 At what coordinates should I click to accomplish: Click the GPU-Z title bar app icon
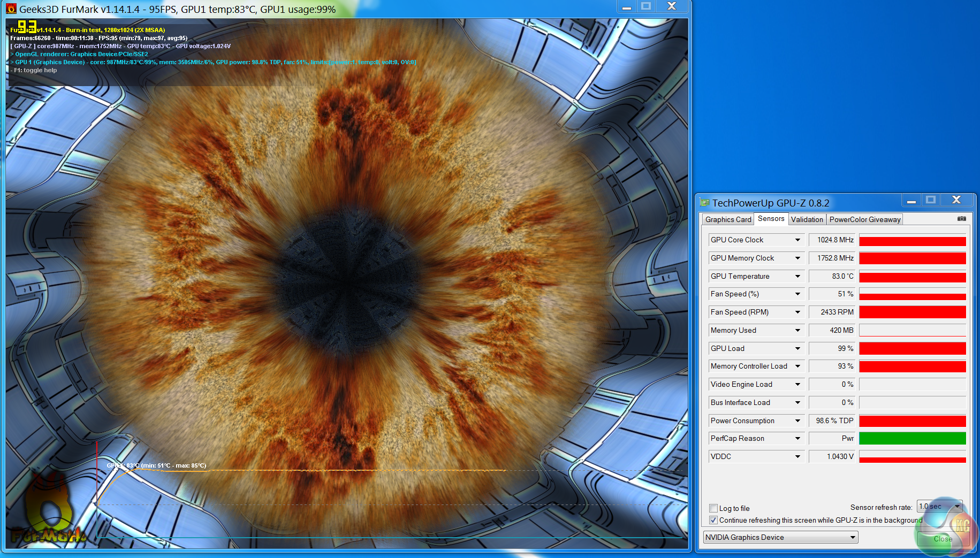[704, 203]
